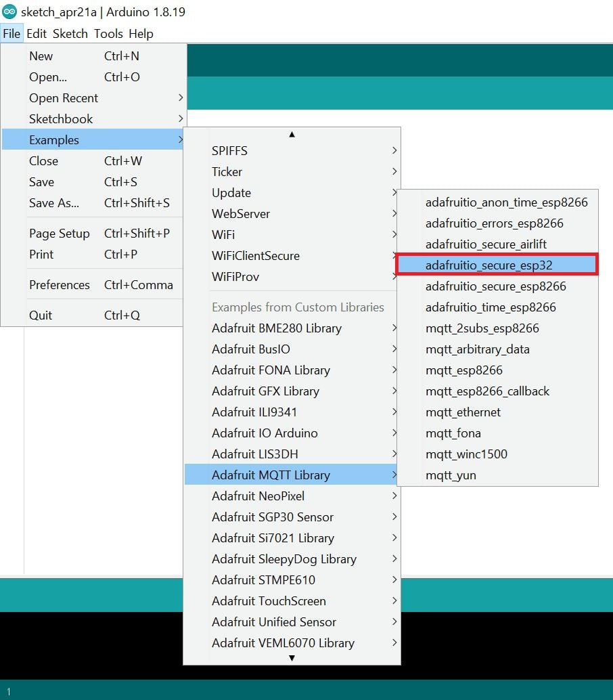The image size is (613, 700).
Task: Select New to create a sketch
Action: (x=41, y=56)
